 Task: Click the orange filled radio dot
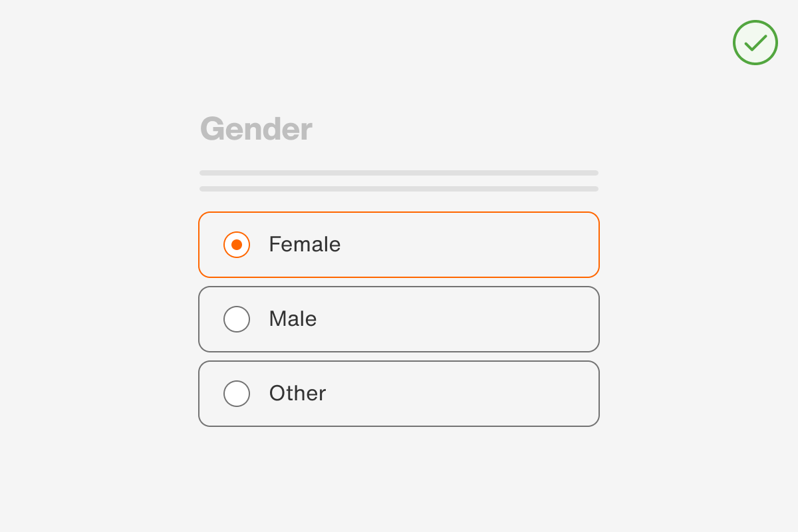237,245
